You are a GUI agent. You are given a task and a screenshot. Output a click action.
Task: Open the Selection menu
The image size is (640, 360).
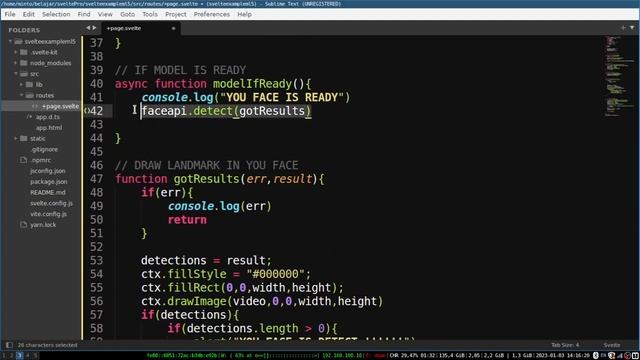coord(56,14)
